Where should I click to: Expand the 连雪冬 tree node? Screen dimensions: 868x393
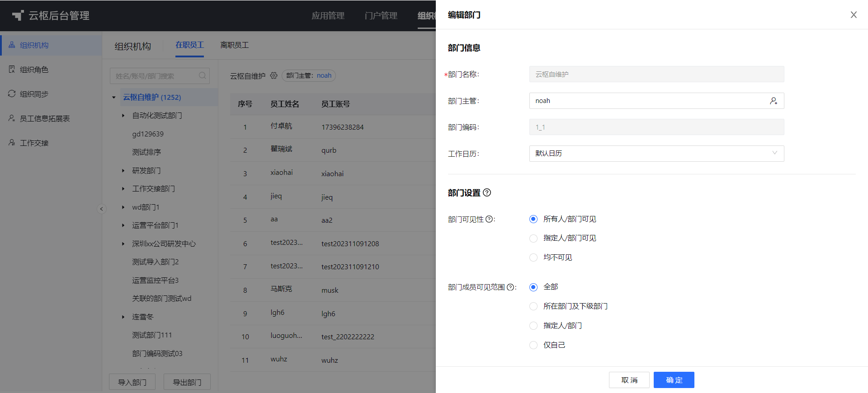tap(123, 317)
